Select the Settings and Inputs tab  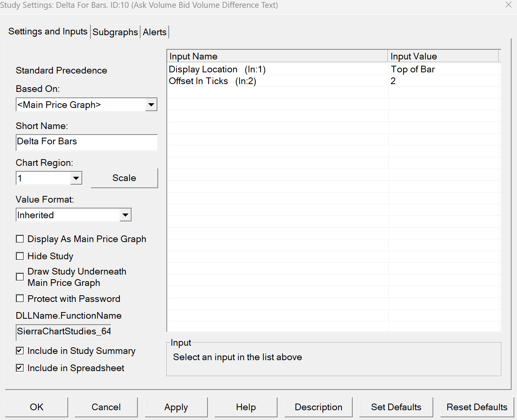pos(48,31)
